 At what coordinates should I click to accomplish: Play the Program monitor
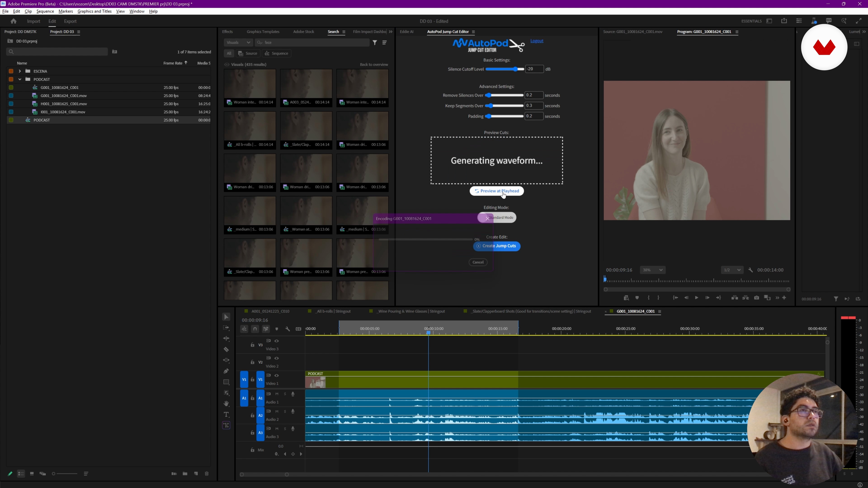point(696,298)
